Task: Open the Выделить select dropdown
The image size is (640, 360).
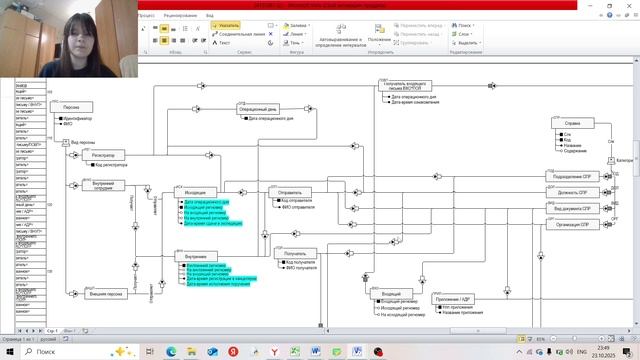Action: point(467,43)
